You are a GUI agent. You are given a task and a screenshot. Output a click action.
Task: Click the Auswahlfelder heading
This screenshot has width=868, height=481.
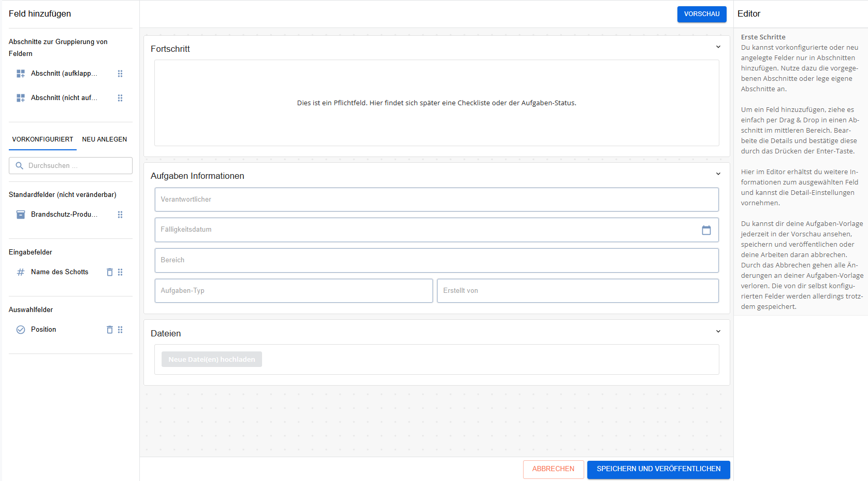(x=31, y=310)
